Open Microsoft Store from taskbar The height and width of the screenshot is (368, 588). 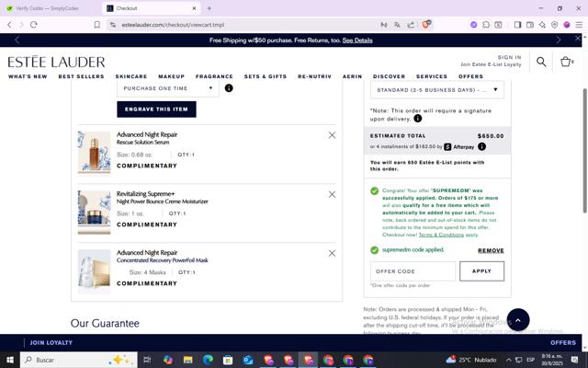(228, 360)
